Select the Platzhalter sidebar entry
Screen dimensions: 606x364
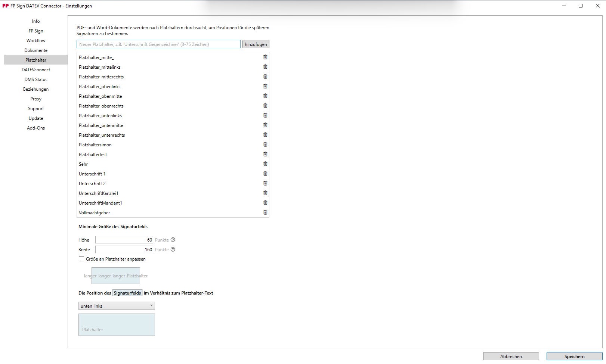click(x=36, y=60)
